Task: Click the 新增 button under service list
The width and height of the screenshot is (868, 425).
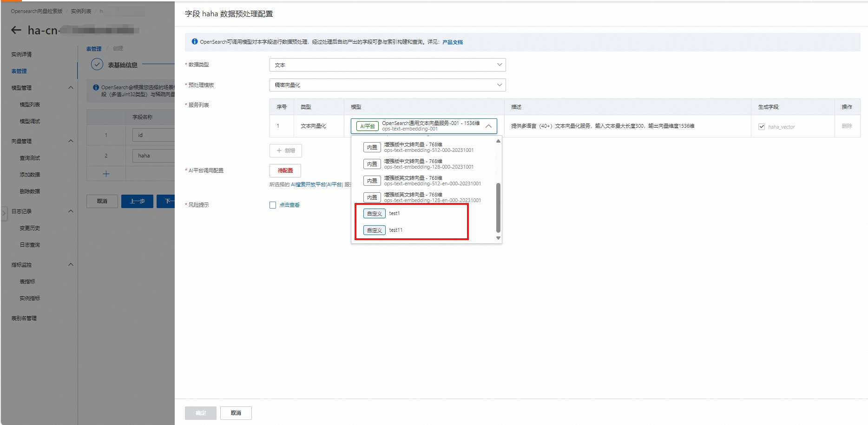Action: pos(286,150)
